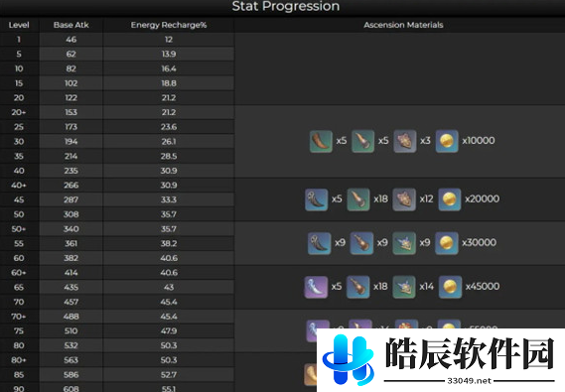Image resolution: width=565 pixels, height=392 pixels.
Task: Click the 33049.net watermark link
Action: click(x=469, y=381)
